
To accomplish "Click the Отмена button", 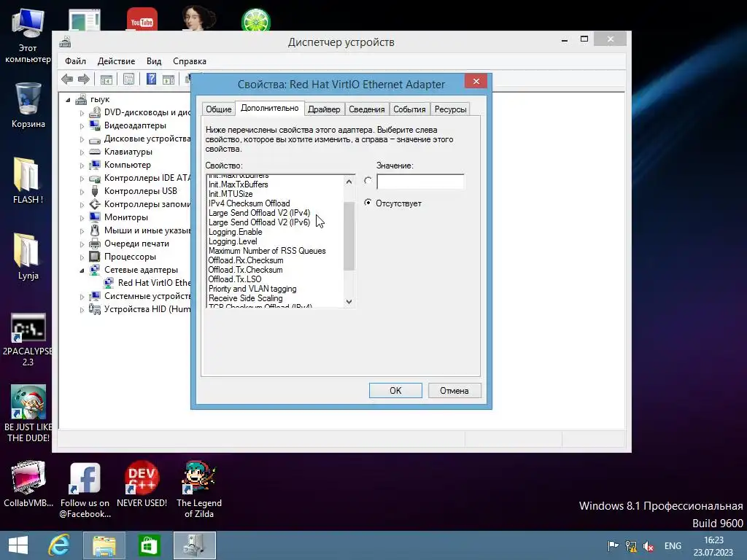I will pos(454,391).
